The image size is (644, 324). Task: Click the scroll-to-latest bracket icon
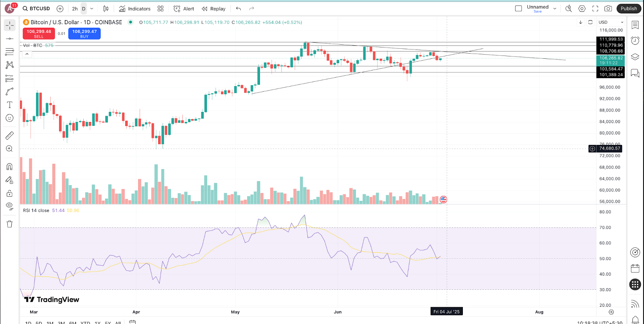point(590,22)
